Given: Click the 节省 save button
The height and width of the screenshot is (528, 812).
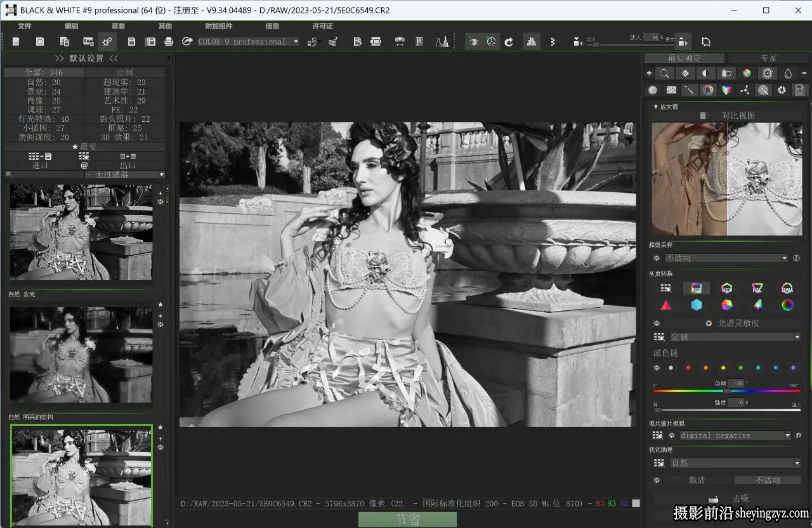Looking at the screenshot, I should tap(407, 520).
